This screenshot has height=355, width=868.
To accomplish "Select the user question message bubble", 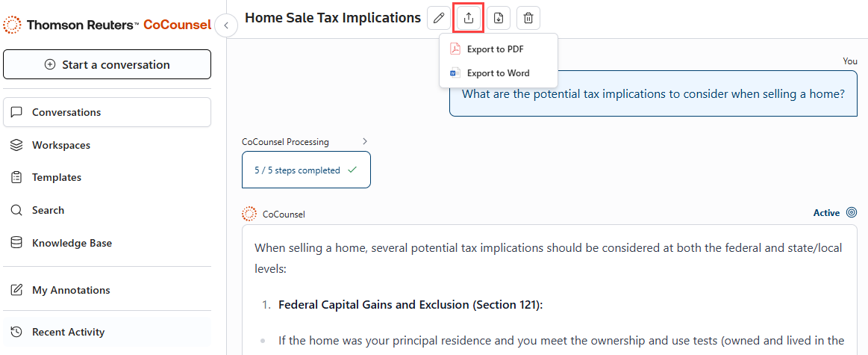I will [653, 94].
